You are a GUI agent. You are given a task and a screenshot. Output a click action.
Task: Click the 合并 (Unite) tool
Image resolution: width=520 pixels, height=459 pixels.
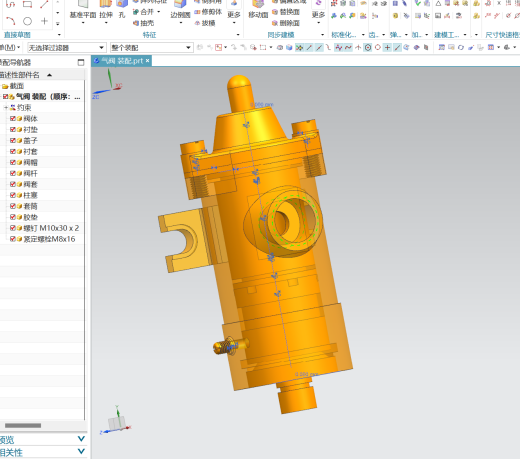point(144,12)
